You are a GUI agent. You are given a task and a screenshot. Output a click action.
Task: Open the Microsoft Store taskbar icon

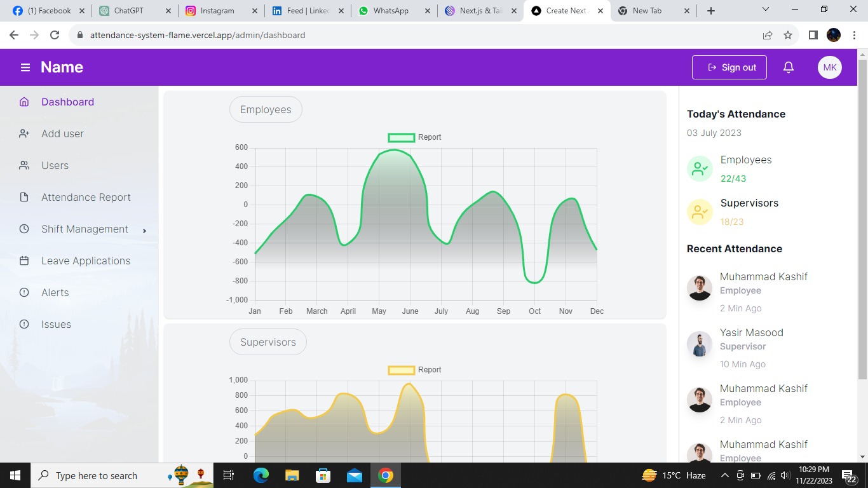click(323, 475)
